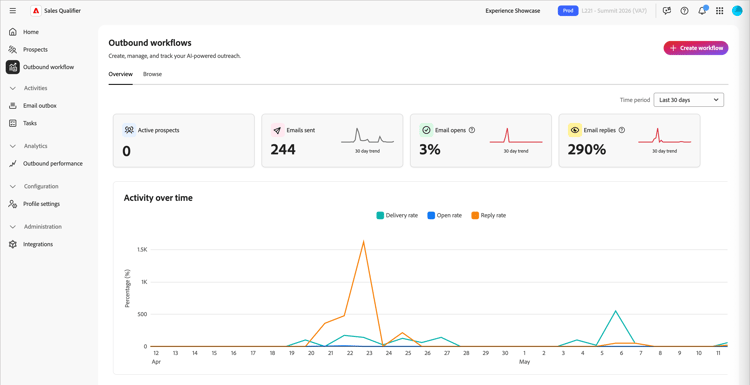
Task: Open the notifications bell
Action: point(702,11)
